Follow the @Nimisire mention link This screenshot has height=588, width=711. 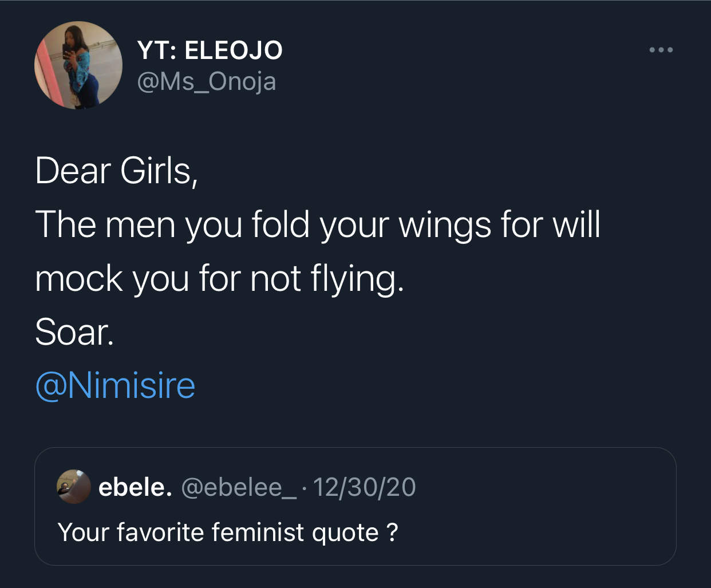tap(115, 385)
